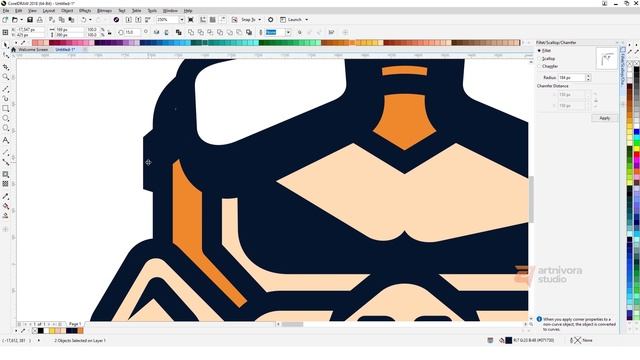This screenshot has width=640, height=360.
Task: Pick the orange swatch in document palette
Action: point(80,331)
